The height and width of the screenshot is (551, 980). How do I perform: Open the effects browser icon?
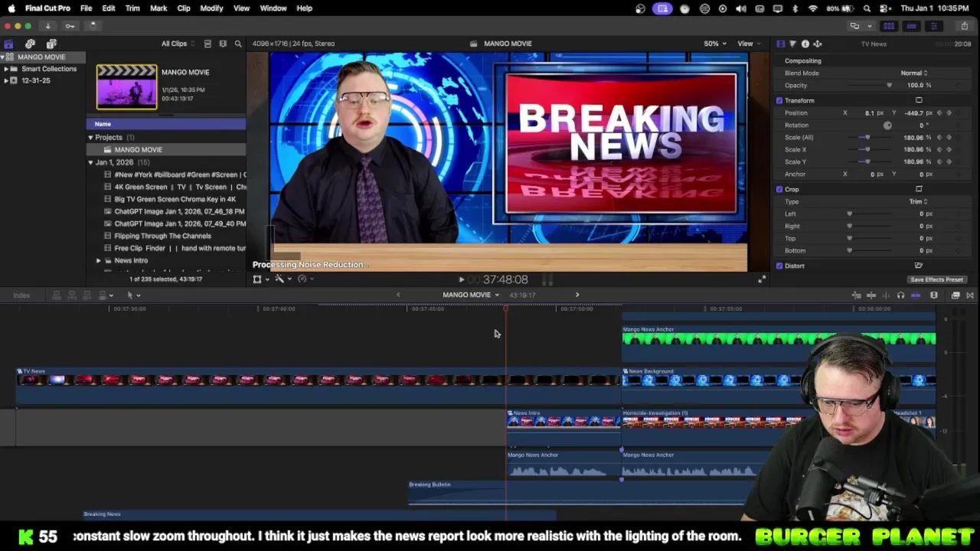(x=955, y=295)
